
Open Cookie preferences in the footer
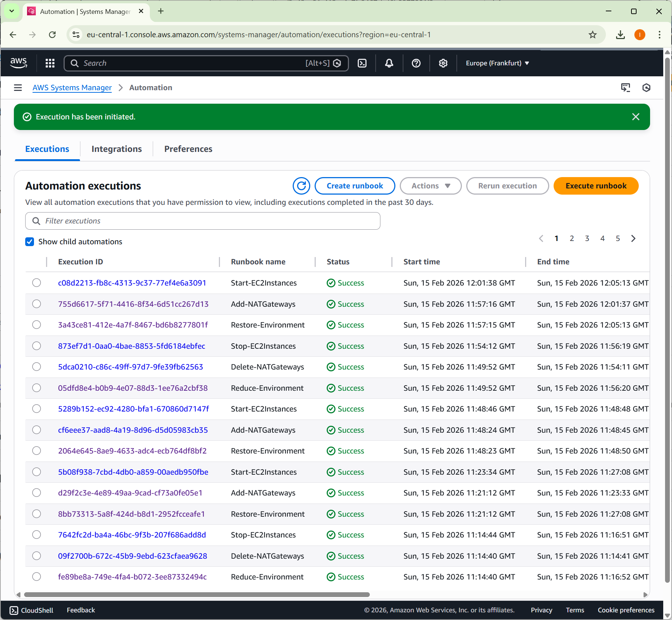626,610
